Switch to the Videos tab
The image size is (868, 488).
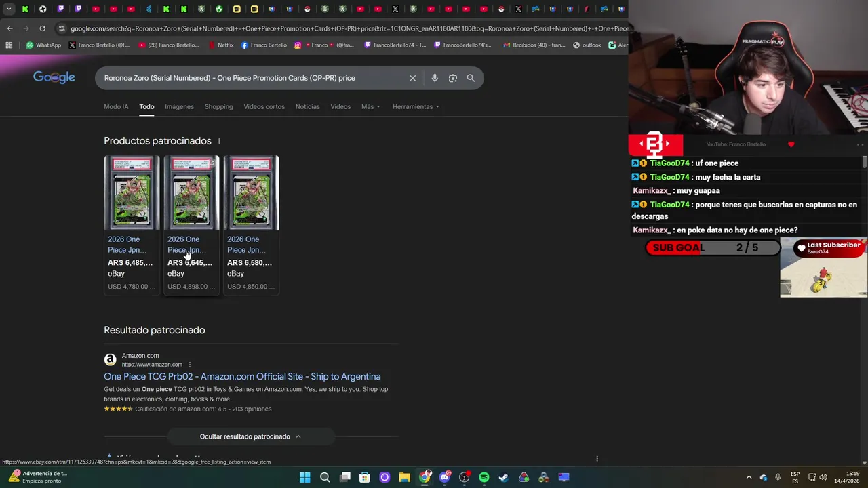tap(340, 106)
